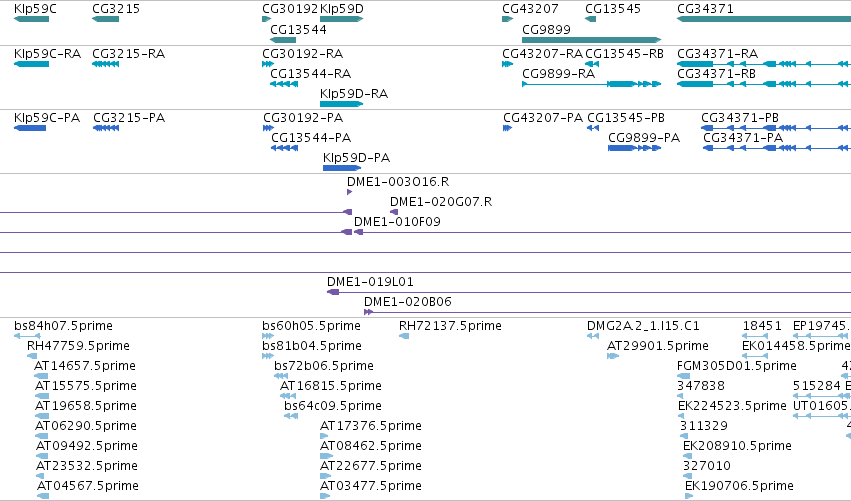
Task: Select the EK014458.5prime EST label
Action: [796, 346]
